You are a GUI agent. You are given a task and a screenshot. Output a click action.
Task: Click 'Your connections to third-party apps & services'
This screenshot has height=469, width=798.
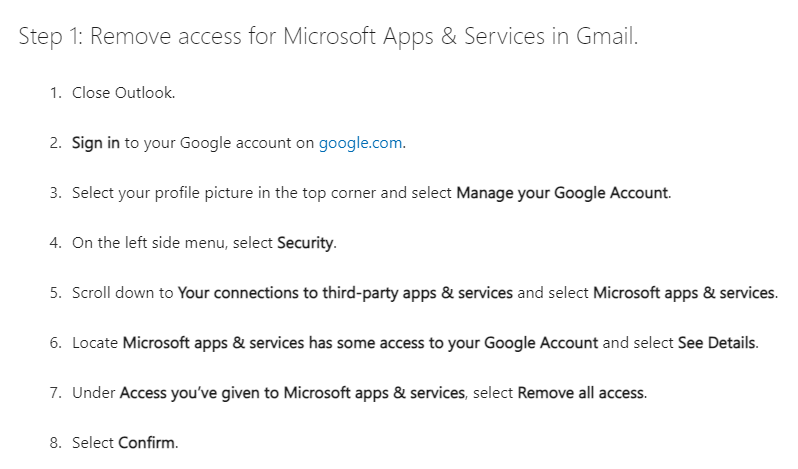[x=345, y=293]
